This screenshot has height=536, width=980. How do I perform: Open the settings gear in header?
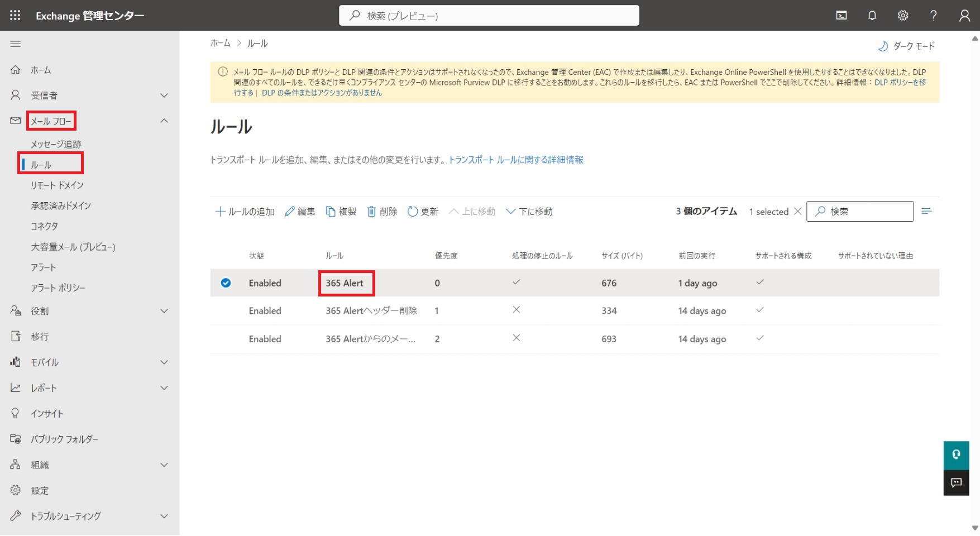point(902,16)
